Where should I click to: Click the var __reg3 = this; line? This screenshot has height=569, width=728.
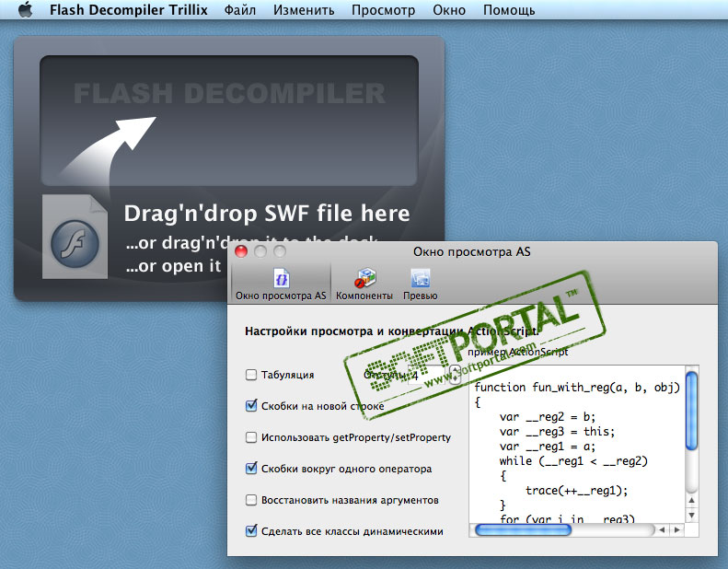pyautogui.click(x=557, y=432)
